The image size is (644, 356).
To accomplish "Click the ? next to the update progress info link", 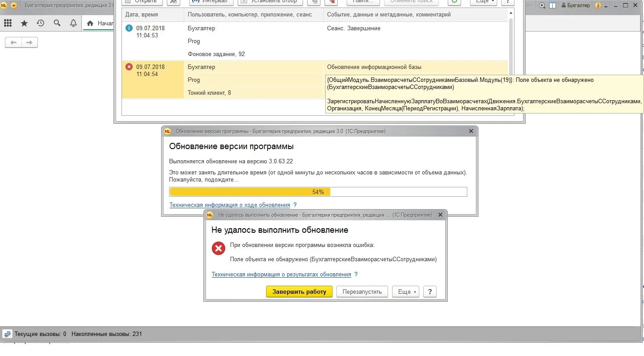I will click(x=295, y=205).
